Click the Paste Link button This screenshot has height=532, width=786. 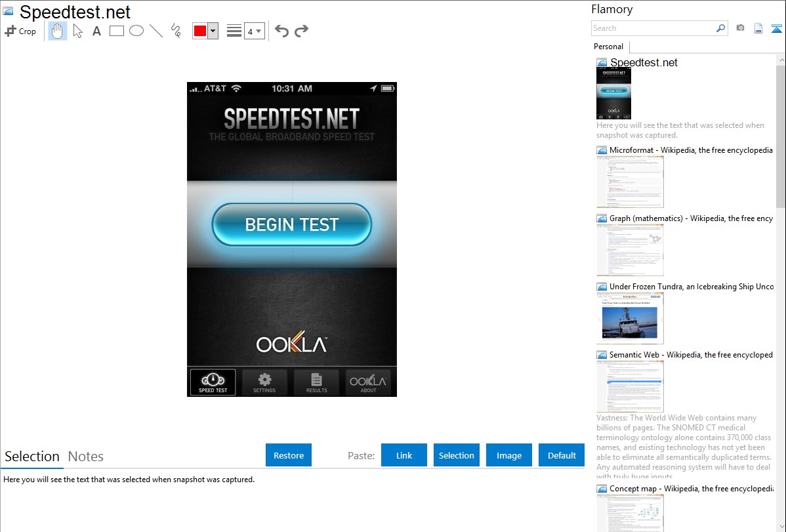click(404, 455)
